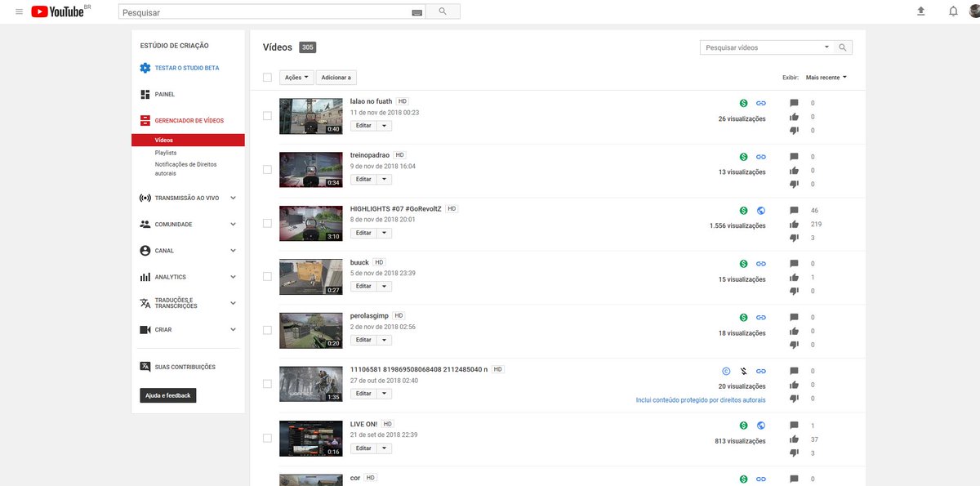Image resolution: width=980 pixels, height=486 pixels.
Task: Open the hamburger guide menu
Action: 19,11
